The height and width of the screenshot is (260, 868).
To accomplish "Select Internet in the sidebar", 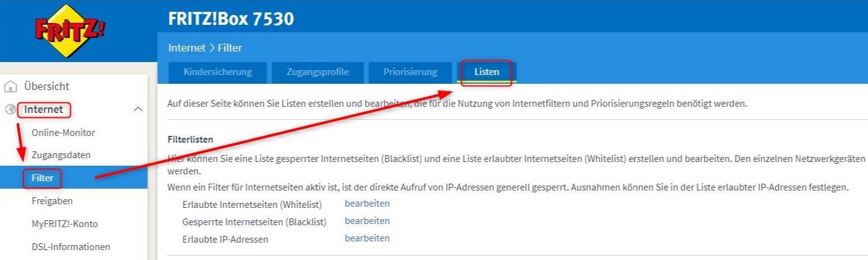I will tap(43, 110).
